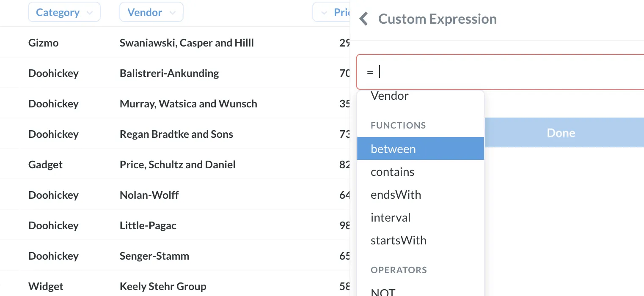The height and width of the screenshot is (296, 644).
Task: Choose the contains function suggestion
Action: pos(421,172)
